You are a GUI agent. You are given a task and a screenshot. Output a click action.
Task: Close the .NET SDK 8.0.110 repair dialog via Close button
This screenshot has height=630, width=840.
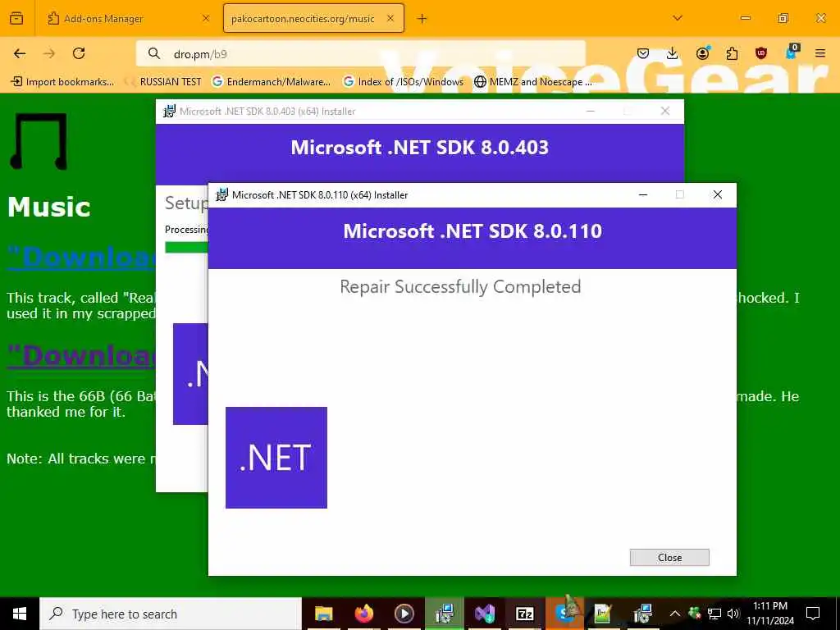pos(669,557)
